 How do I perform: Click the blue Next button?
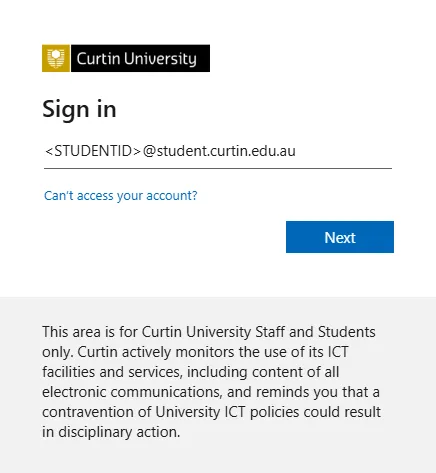[x=340, y=237]
